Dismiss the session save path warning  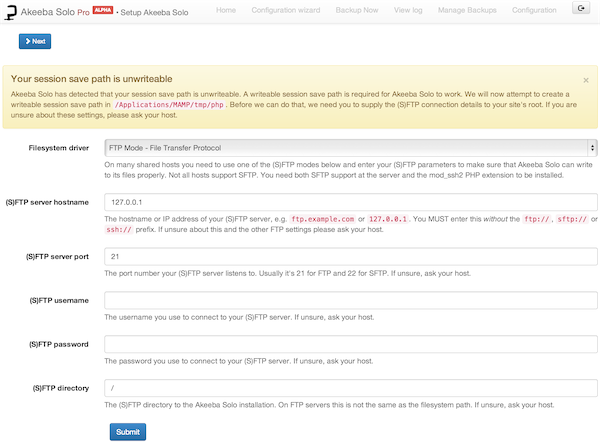[x=585, y=80]
